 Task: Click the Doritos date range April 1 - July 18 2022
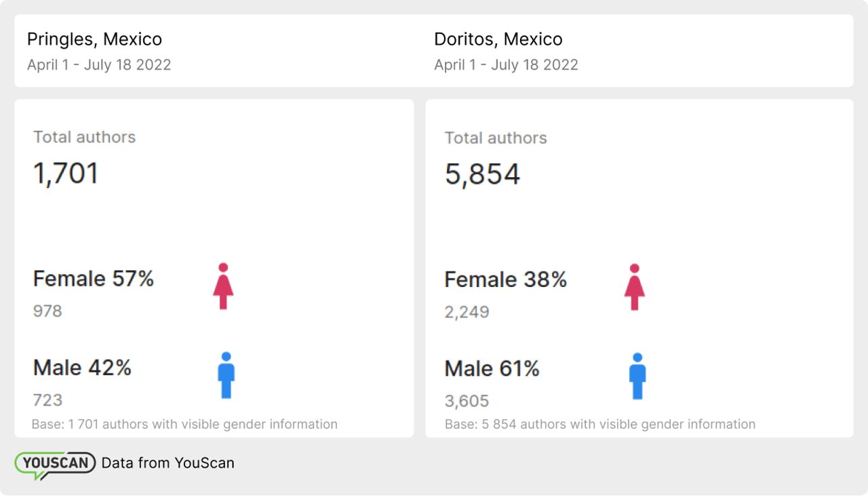click(x=506, y=65)
